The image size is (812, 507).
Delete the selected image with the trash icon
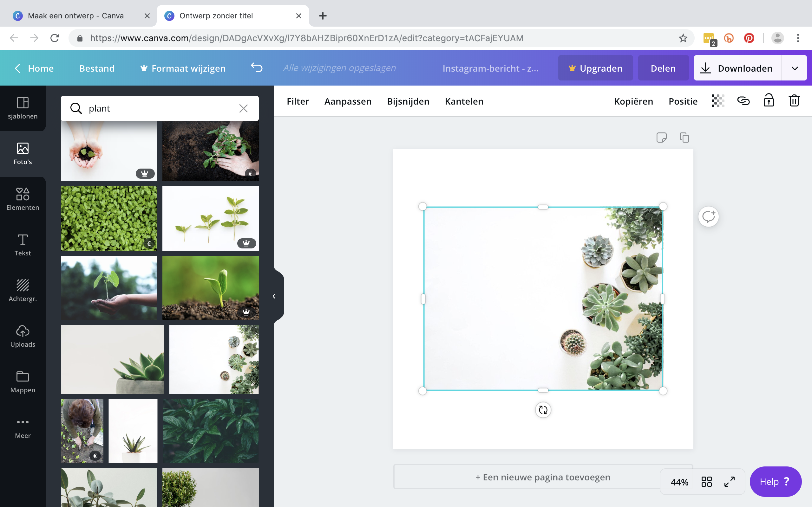[x=794, y=100]
